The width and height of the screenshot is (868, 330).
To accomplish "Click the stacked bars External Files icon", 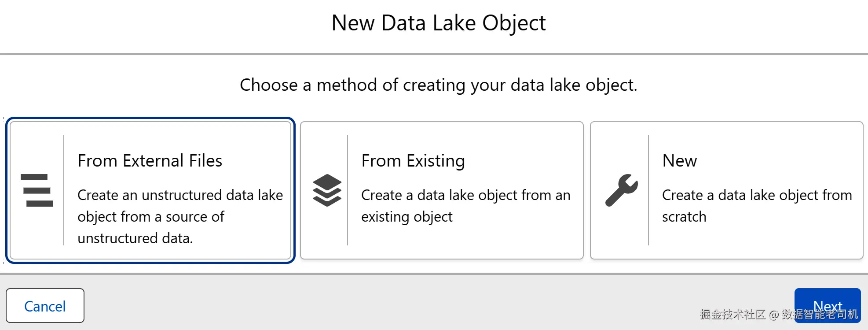I will (x=37, y=190).
